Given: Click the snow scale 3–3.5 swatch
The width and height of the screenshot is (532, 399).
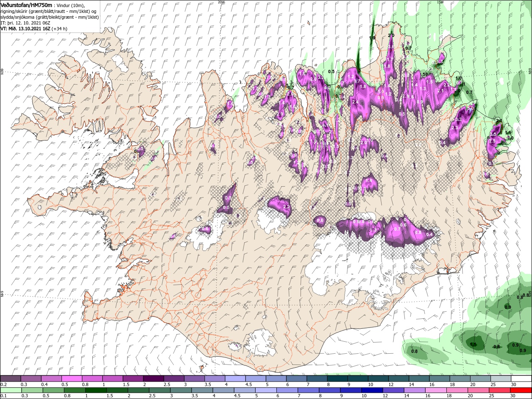Looking at the screenshot, I should [194, 379].
